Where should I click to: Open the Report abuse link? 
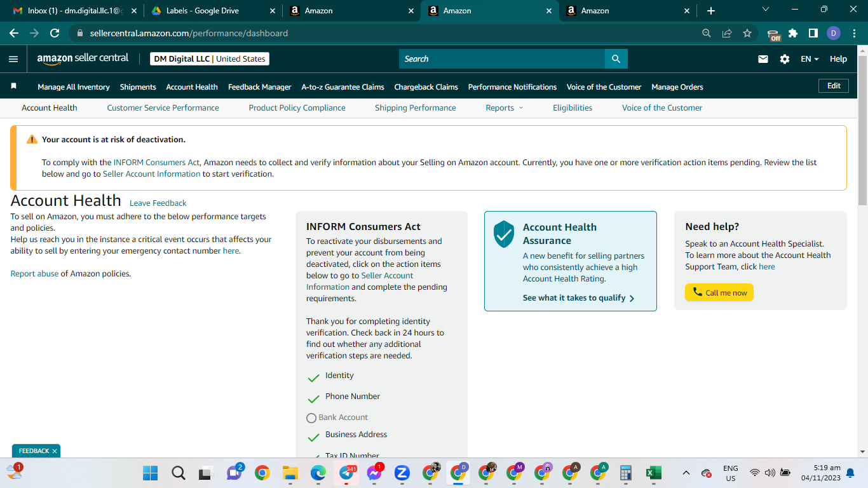[x=34, y=274]
